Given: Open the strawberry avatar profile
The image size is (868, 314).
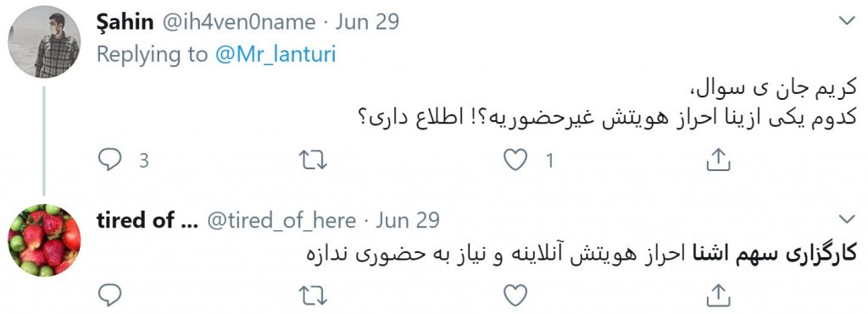Looking at the screenshot, I should pyautogui.click(x=44, y=240).
